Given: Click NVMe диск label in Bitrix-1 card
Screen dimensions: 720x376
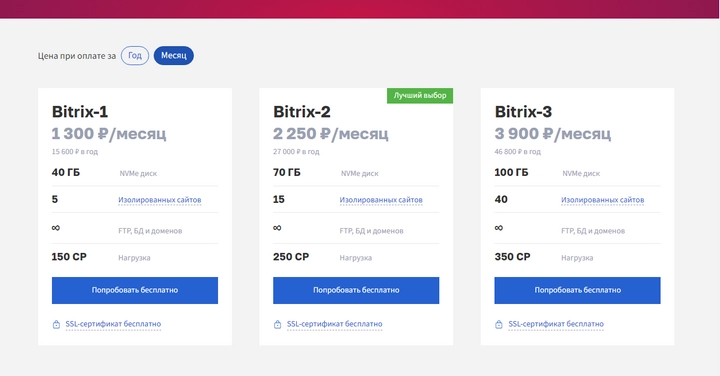Looking at the screenshot, I should point(138,174).
